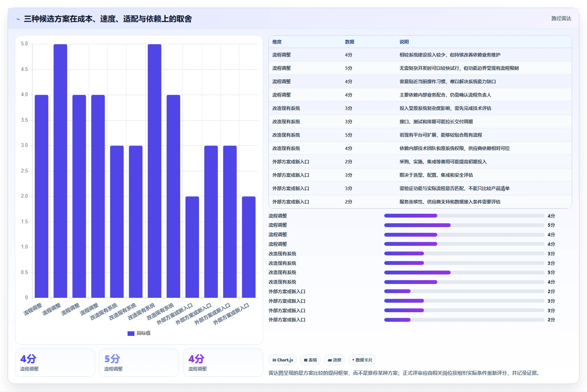Click 外部方案或新入口 in the 取决于选型 row

(x=291, y=175)
